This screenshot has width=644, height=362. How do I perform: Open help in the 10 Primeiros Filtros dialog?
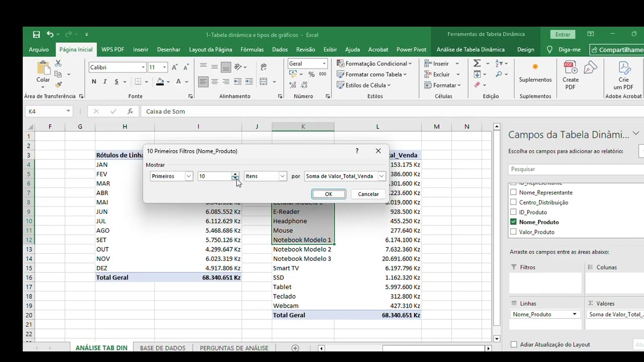point(357,151)
